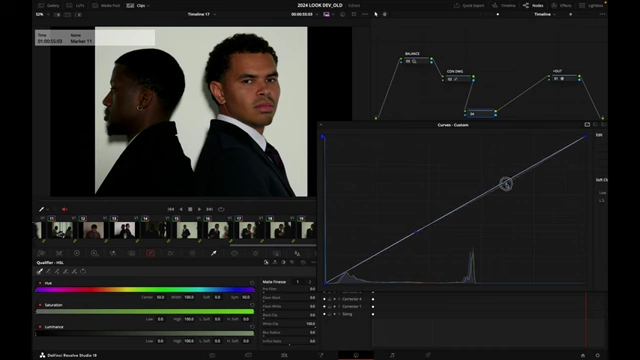Open the Camera Raw palette

tap(41, 253)
